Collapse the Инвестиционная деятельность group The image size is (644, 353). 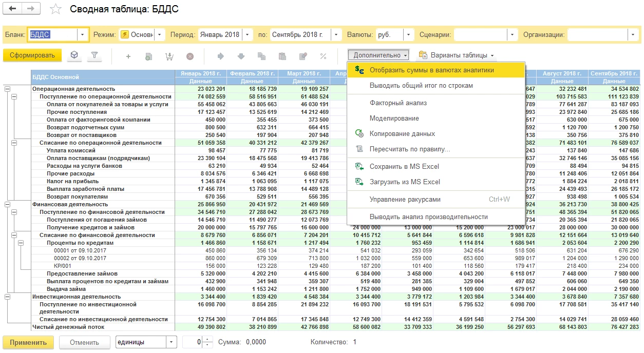tap(7, 297)
